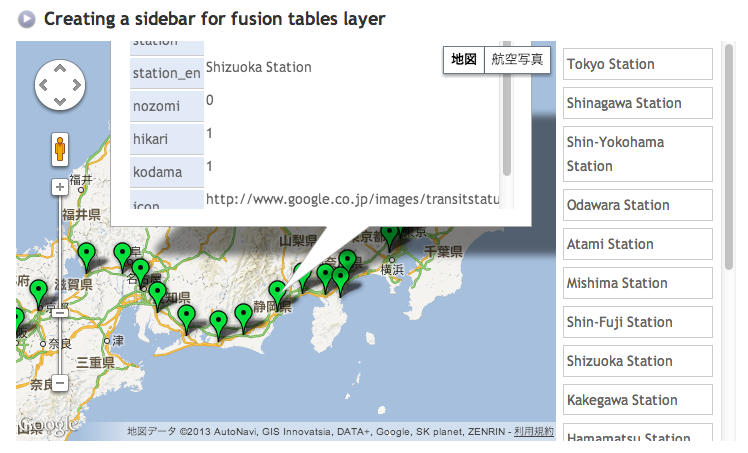Screen dimensions: 748x453
Task: Select Shin-Fuji Station in the sidebar
Action: point(638,322)
